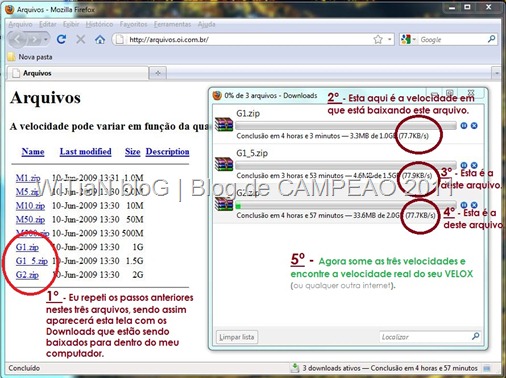Pause the G1.zip download
Screen dimensions: 506x378
coord(464,126)
